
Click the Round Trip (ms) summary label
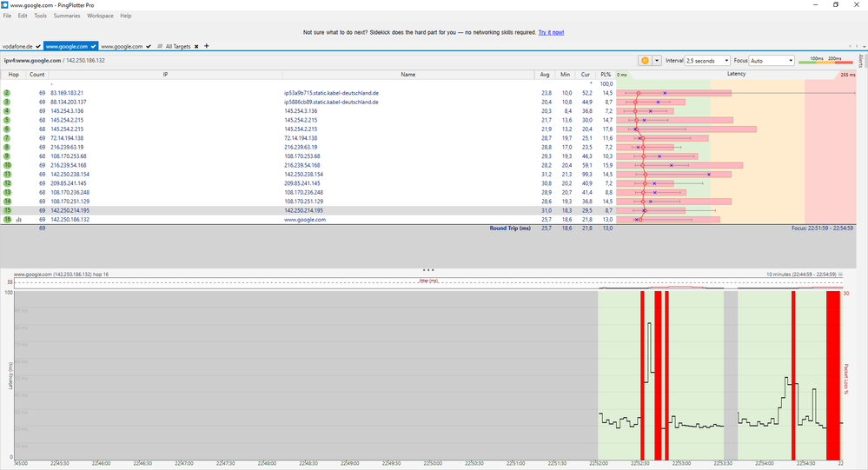[510, 228]
